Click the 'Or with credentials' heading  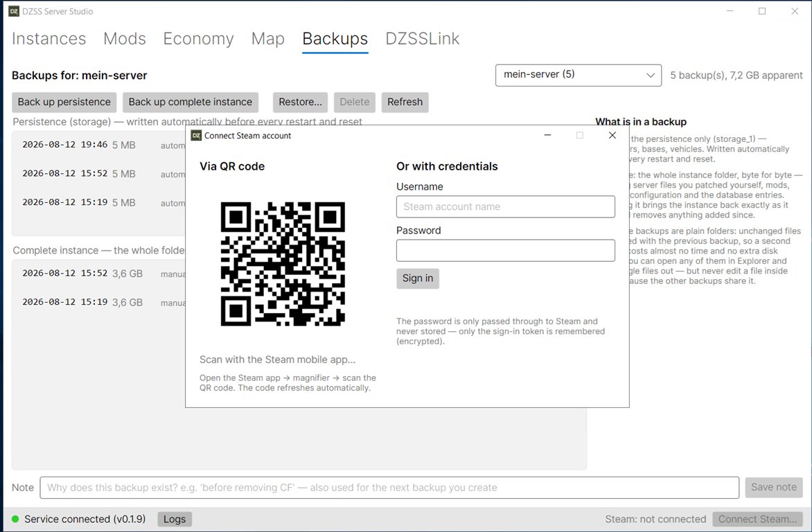447,166
